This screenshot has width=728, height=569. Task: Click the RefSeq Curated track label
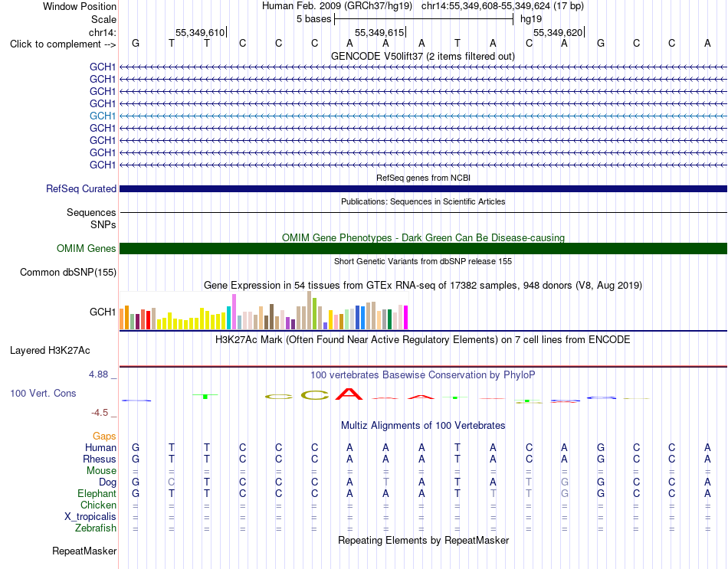81,189
